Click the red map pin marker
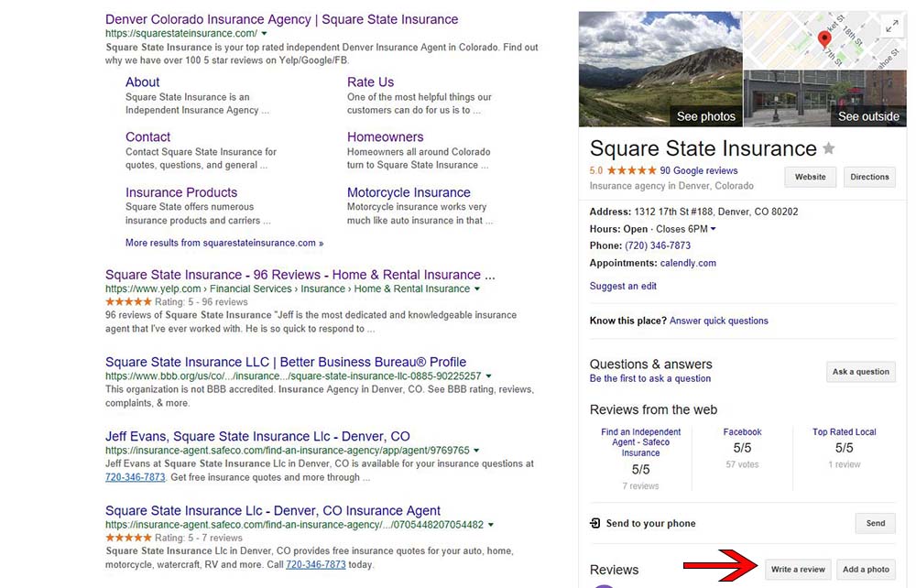916x588 pixels. 824,39
